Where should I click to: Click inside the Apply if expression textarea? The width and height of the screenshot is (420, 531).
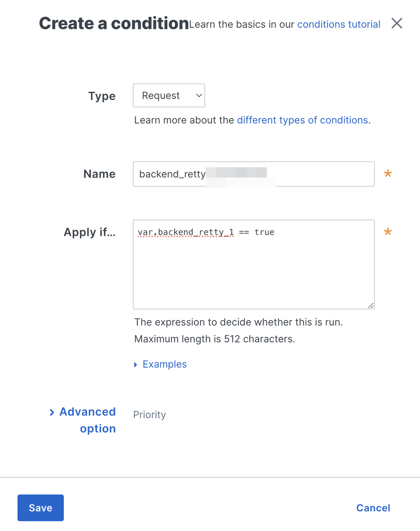(x=254, y=264)
